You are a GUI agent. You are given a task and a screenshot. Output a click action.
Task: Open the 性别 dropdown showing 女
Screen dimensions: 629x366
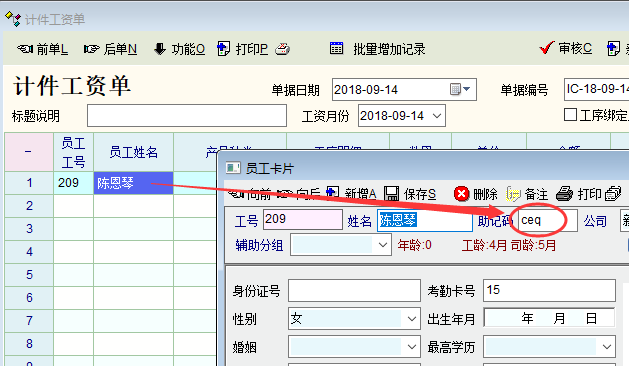tap(412, 319)
